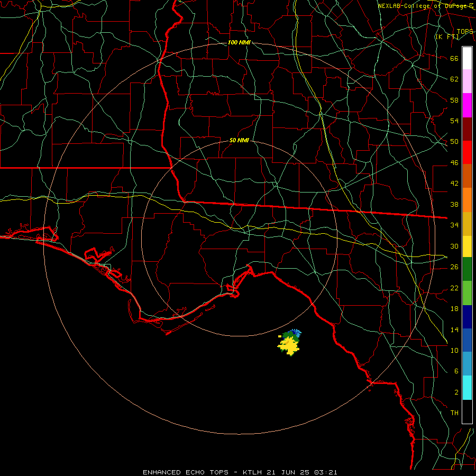Click the navy 18 K FT legend swatch
Viewport: 476px width, 476px height.
click(467, 317)
